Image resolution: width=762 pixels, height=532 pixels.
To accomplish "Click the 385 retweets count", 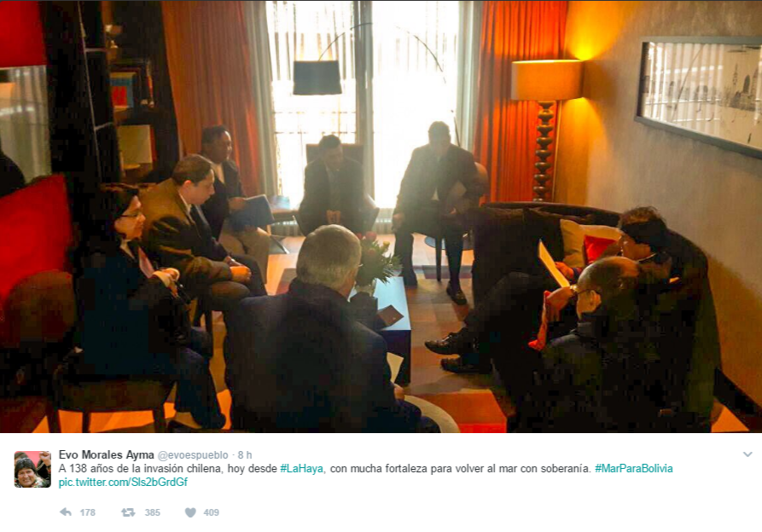I will tap(152, 512).
